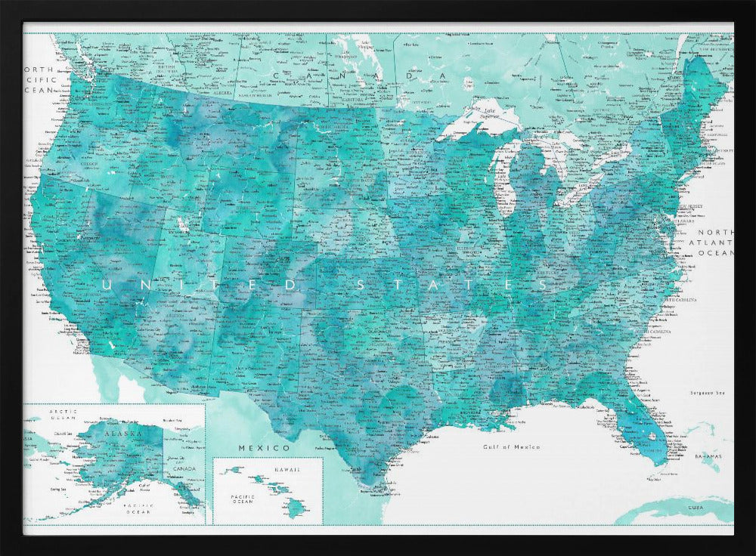
Task: Click the BAHAMAS label
Action: pos(708,458)
